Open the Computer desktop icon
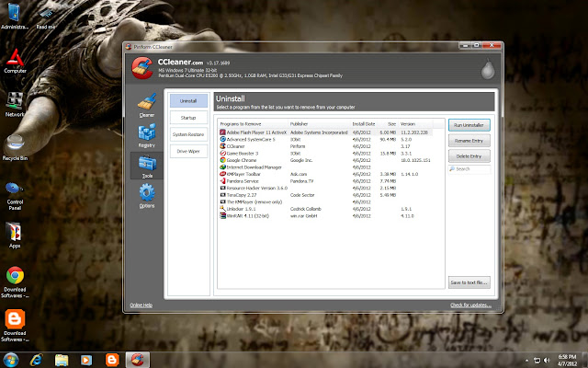 point(15,61)
